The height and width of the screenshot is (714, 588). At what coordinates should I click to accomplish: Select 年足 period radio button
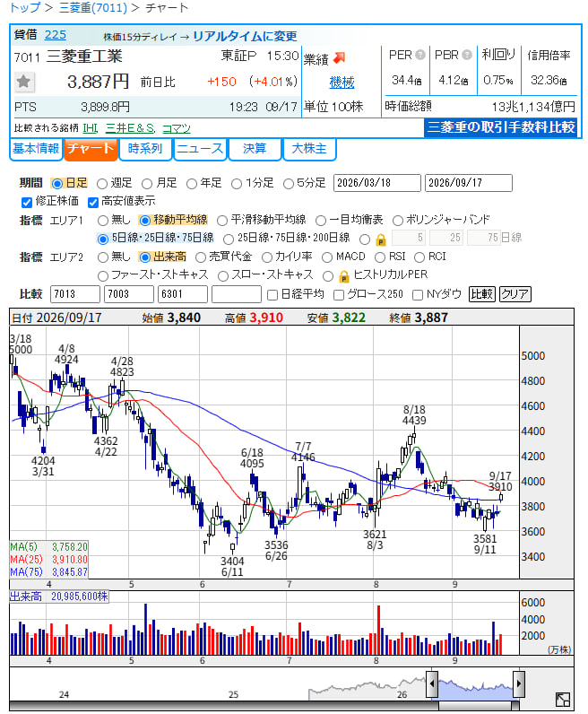tap(192, 184)
